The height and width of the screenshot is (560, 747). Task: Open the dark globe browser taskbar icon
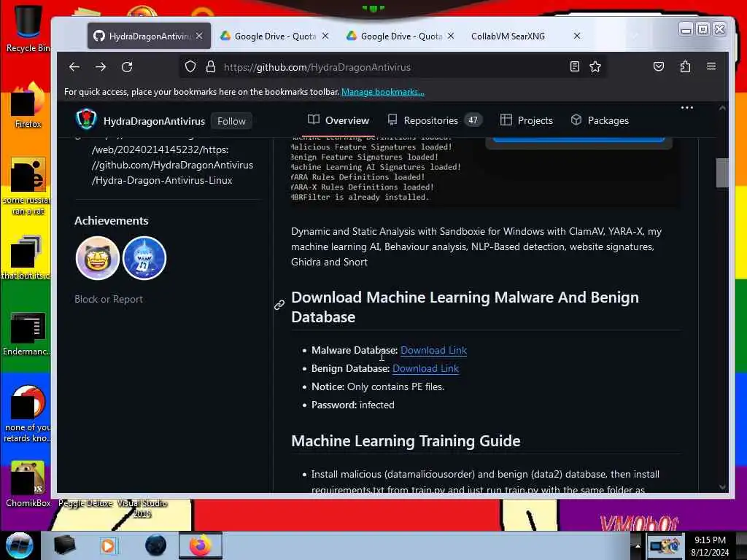(155, 545)
